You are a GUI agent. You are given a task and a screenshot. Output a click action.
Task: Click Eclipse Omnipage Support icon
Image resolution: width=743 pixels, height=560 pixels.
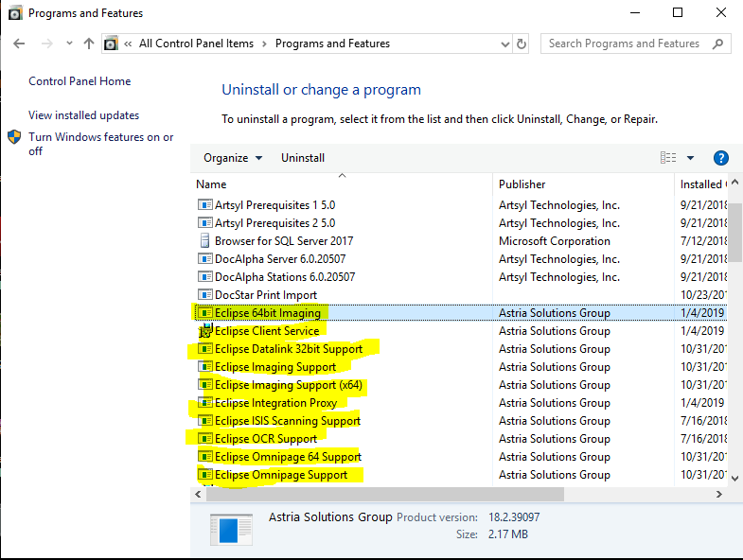pyautogui.click(x=204, y=475)
